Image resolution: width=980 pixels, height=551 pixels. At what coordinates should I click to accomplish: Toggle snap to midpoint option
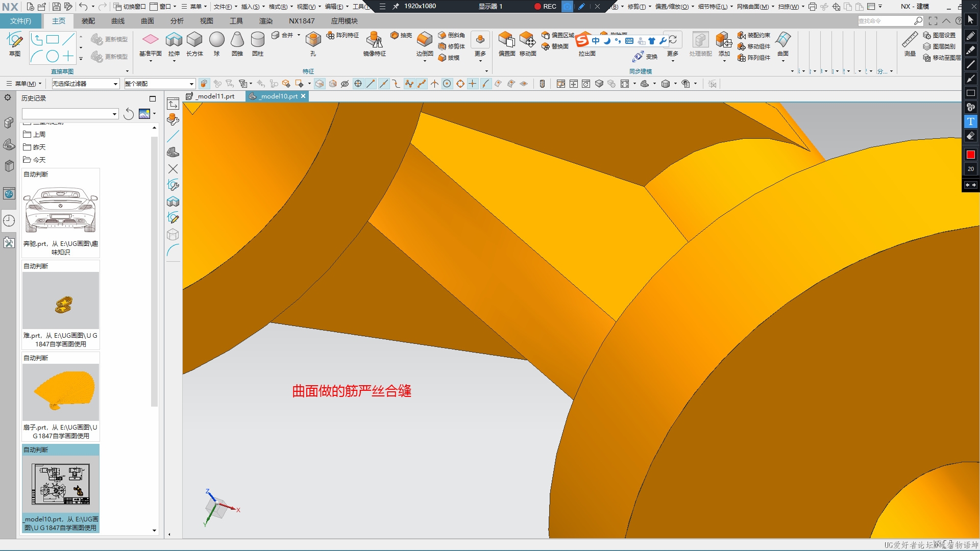(x=383, y=84)
